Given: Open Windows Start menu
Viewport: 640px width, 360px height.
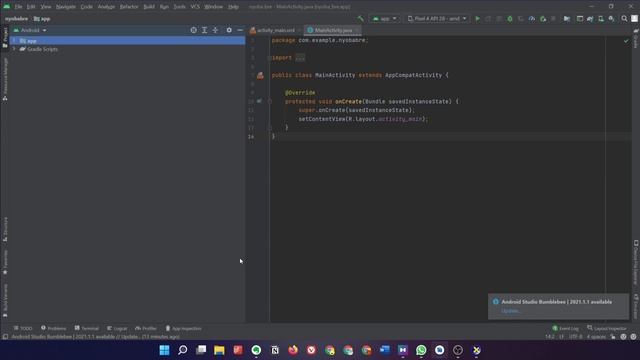Looking at the screenshot, I should (164, 350).
